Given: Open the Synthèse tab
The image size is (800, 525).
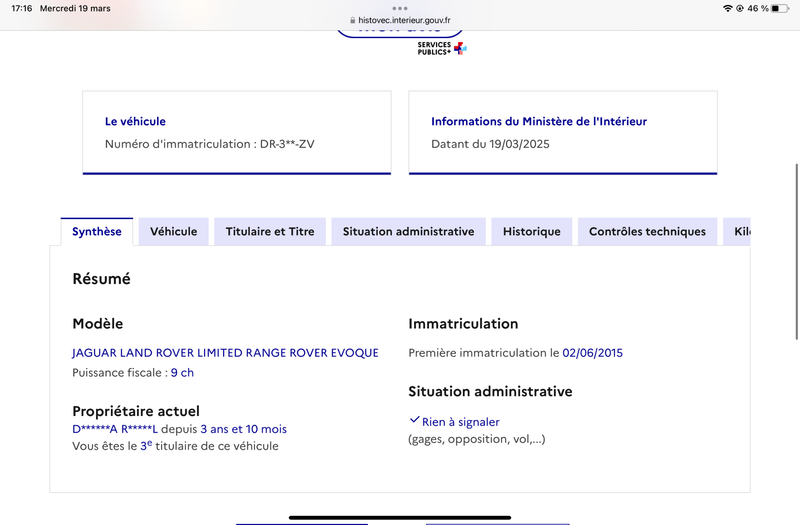Looking at the screenshot, I should click(97, 232).
